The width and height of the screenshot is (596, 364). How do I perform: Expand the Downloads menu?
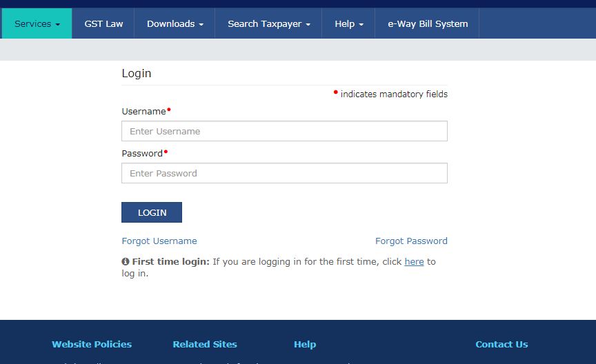point(175,23)
